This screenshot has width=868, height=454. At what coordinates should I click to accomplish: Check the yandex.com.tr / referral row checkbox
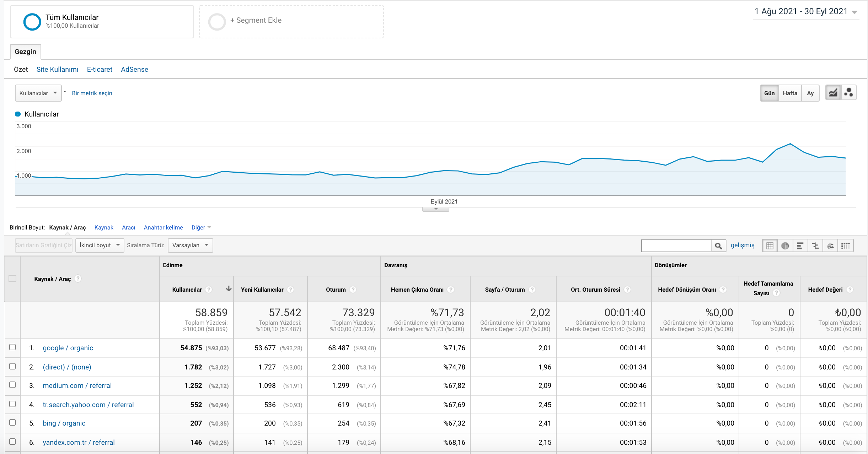[x=12, y=442]
